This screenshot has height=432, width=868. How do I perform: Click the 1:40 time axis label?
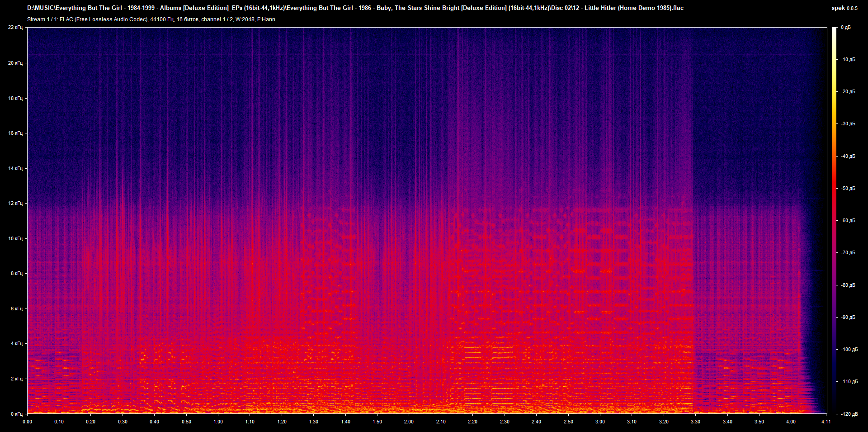click(345, 422)
